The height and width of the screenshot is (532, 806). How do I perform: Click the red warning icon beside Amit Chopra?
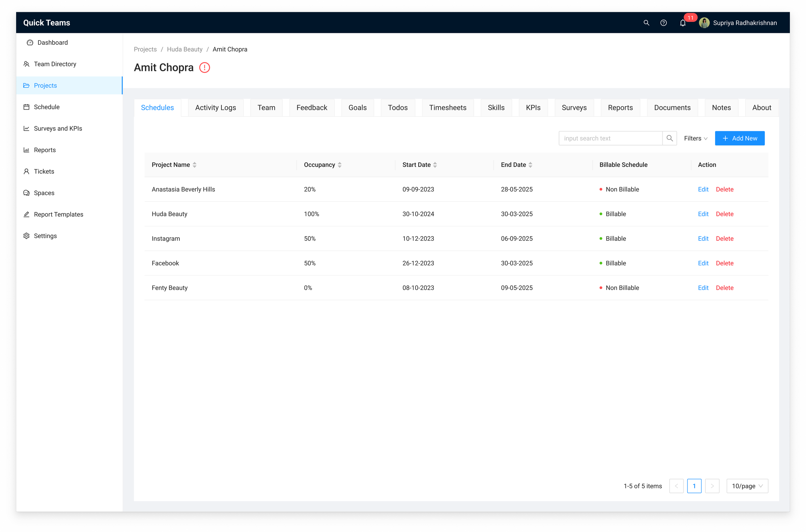pos(204,68)
